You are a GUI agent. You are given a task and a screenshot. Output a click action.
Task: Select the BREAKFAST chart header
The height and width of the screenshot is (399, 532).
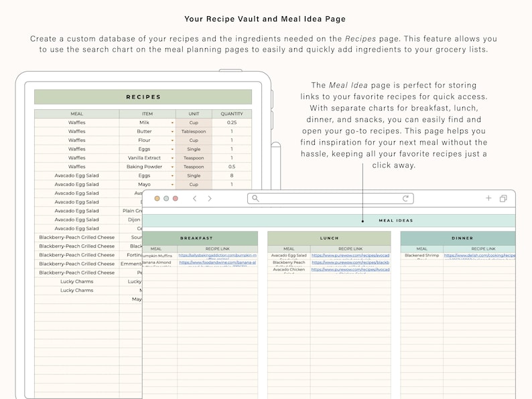[x=200, y=238]
